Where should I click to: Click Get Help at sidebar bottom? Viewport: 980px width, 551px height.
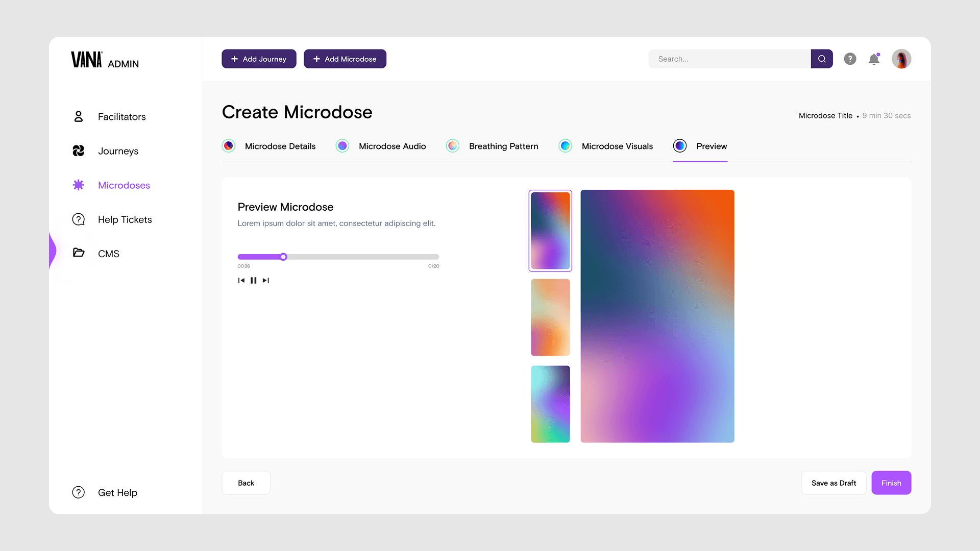[x=117, y=492]
